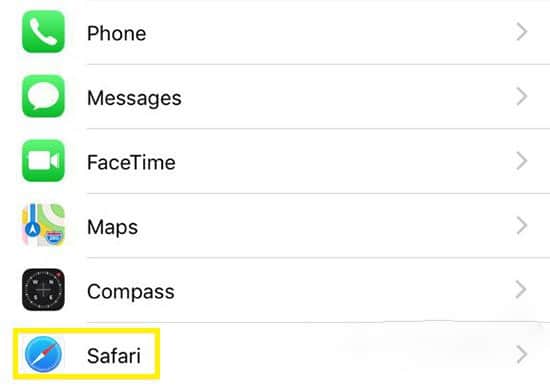Select the Messages label text
This screenshot has width=550, height=386.
point(134,98)
